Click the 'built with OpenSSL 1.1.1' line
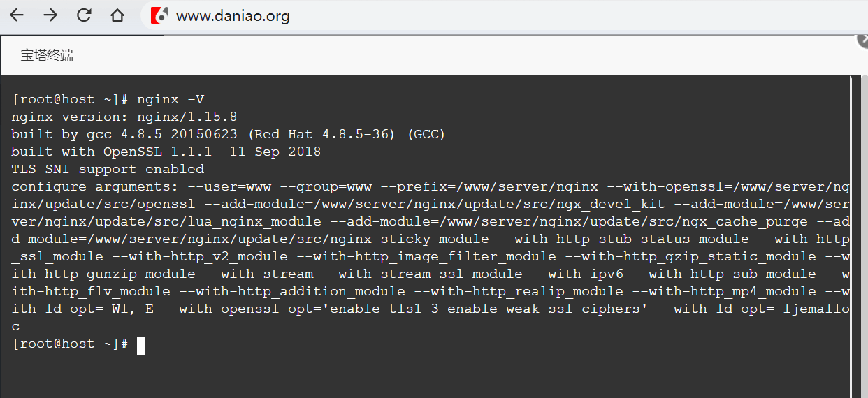Screen dimensions: 868x398 coord(166,152)
